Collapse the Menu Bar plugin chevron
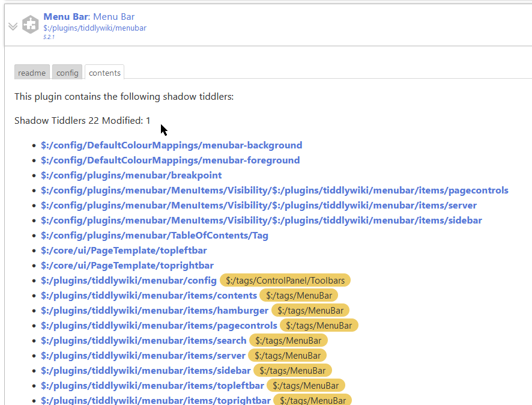This screenshot has height=405, width=532. (x=13, y=26)
